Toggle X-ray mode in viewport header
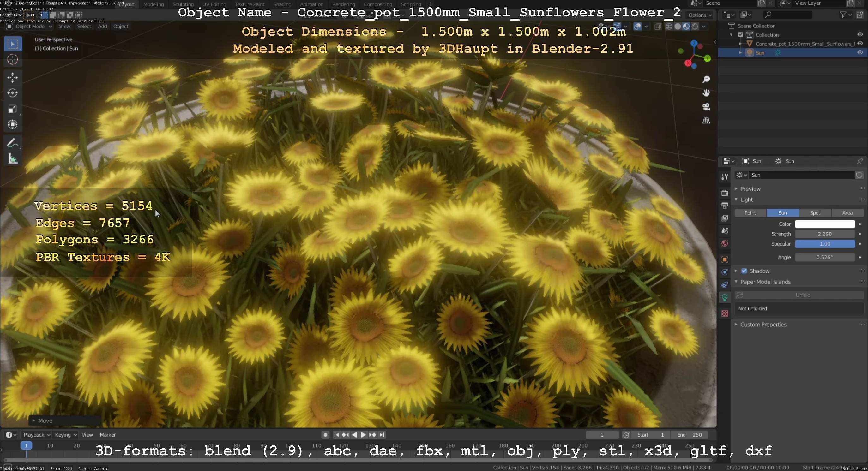This screenshot has height=471, width=868. pyautogui.click(x=657, y=26)
